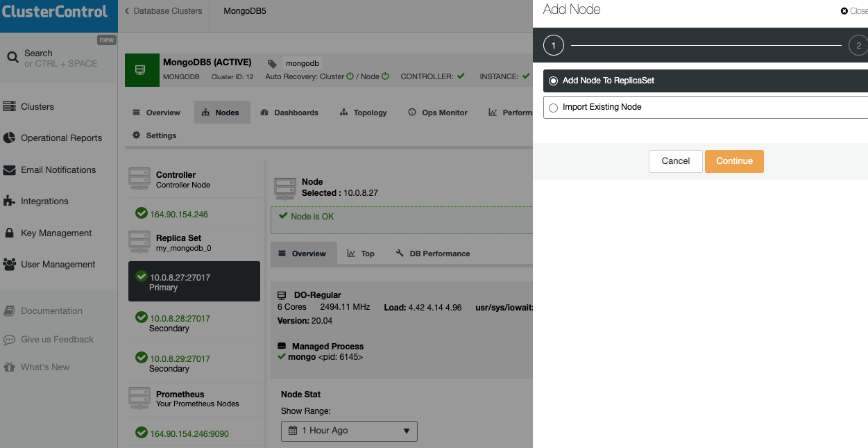
Task: Click the green check beside 10.0.8.28:27017
Action: tap(142, 317)
